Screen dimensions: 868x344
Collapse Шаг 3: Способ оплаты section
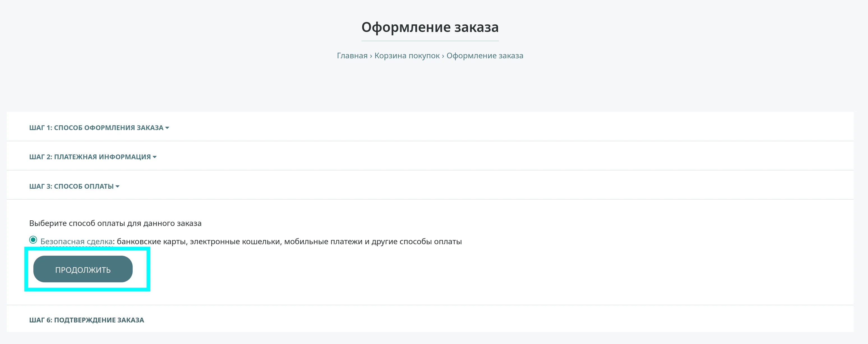pyautogui.click(x=71, y=186)
